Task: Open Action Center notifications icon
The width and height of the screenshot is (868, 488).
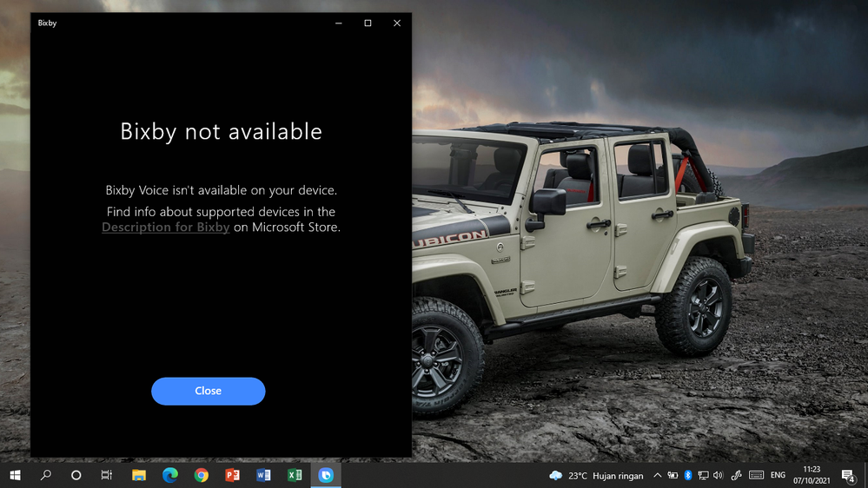Action: pos(848,475)
